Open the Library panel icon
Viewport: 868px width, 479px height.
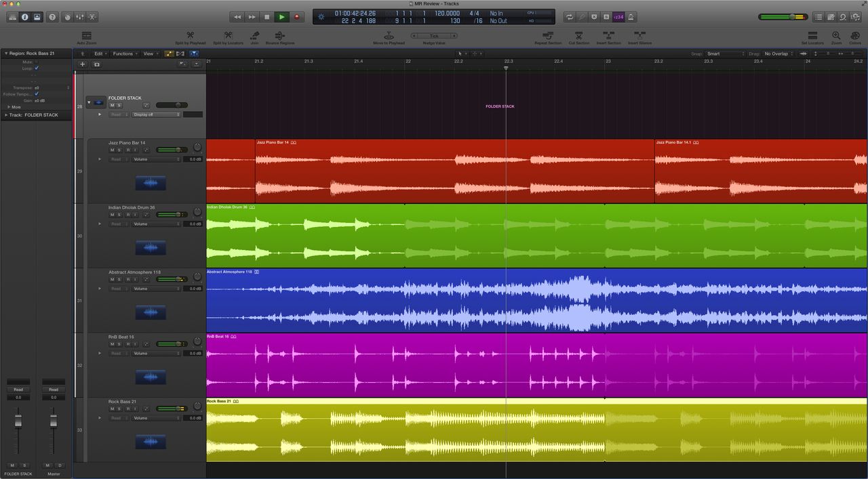coord(12,16)
